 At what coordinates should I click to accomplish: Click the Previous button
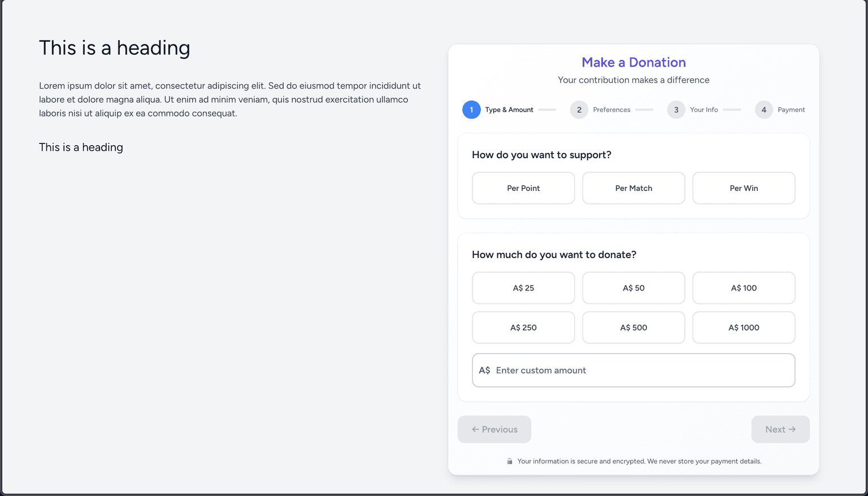point(494,429)
